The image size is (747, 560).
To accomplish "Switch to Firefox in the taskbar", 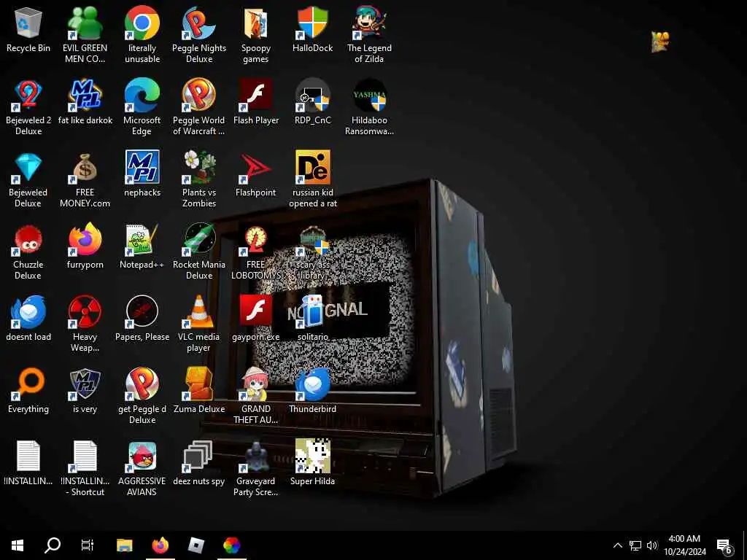I will (x=160, y=545).
